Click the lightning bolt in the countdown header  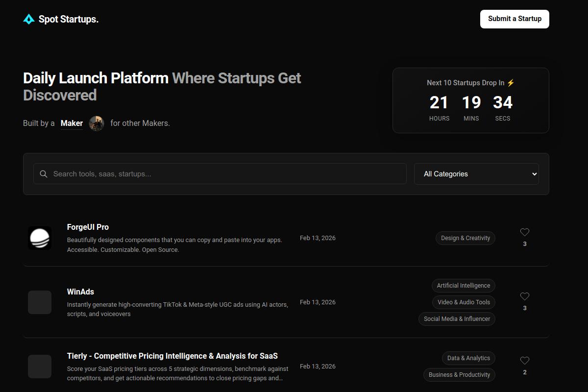coord(510,82)
